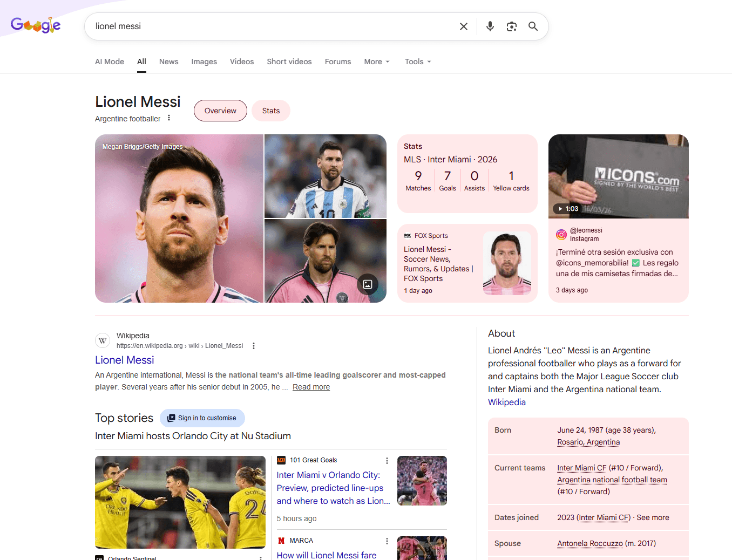Image resolution: width=732 pixels, height=560 pixels.
Task: Open the large Getty Images Messi portrait
Action: pyautogui.click(x=179, y=218)
